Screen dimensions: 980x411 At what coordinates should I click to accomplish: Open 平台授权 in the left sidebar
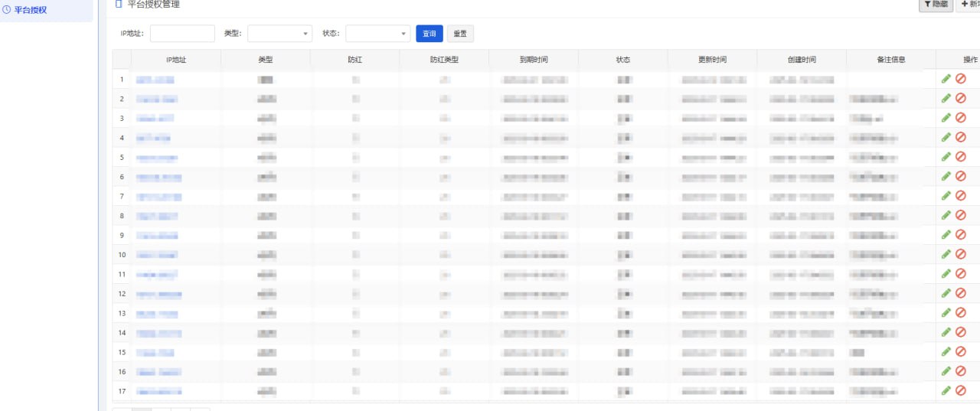[31, 10]
